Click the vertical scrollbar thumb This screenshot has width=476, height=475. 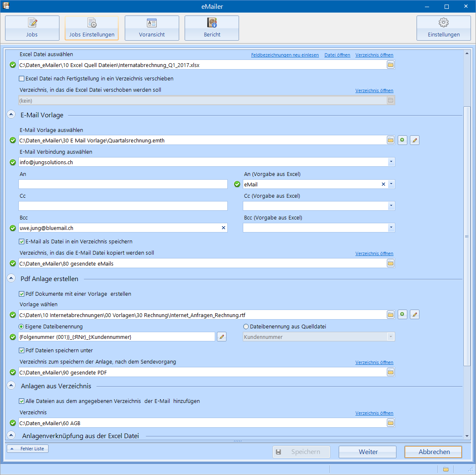(467, 237)
